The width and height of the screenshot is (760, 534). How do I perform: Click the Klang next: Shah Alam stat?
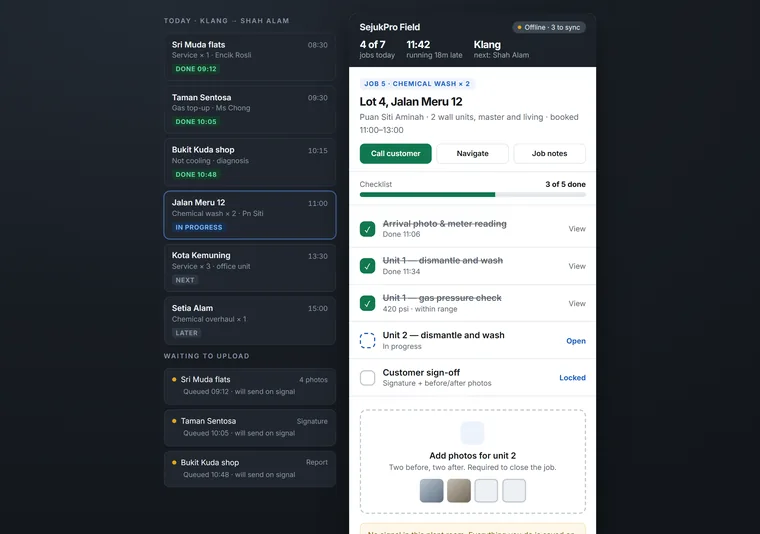point(501,49)
